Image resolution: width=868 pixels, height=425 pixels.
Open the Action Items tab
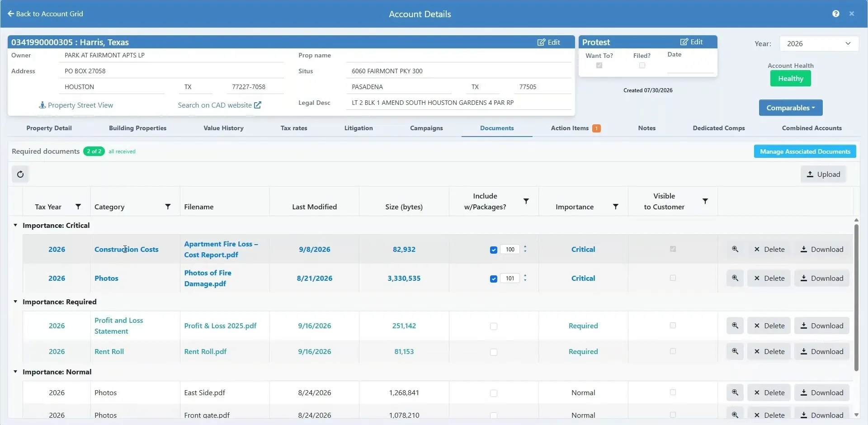click(576, 128)
